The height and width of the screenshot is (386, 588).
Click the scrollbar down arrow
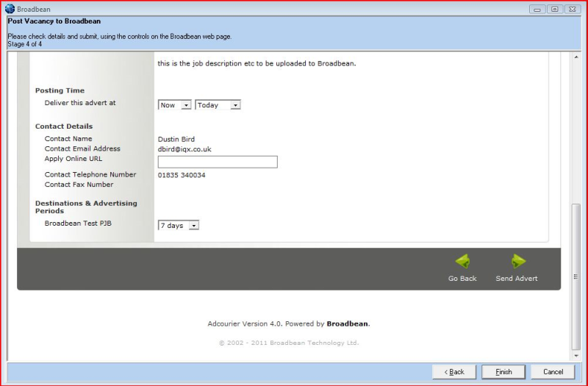pos(576,356)
